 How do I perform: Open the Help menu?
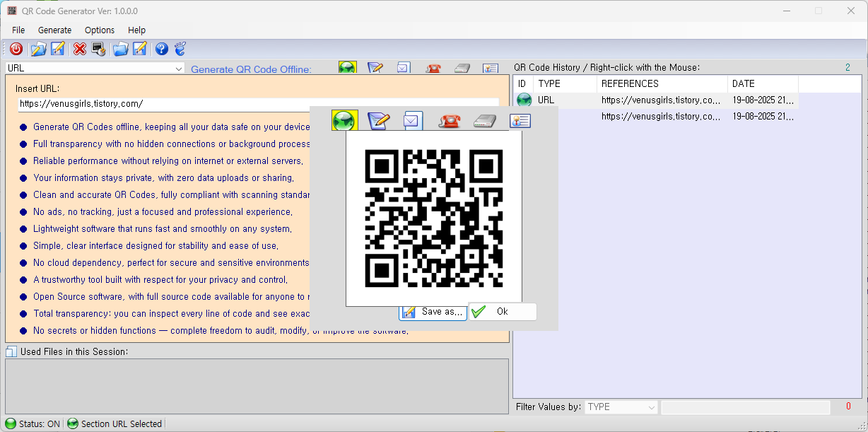click(136, 30)
